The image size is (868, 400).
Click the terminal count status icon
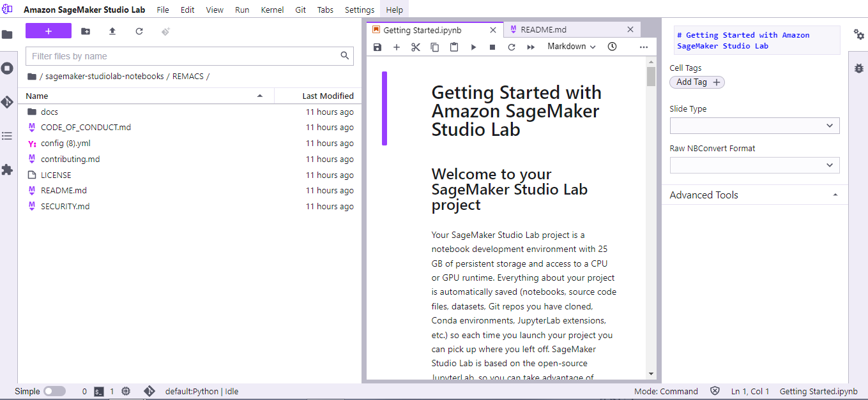pyautogui.click(x=99, y=391)
